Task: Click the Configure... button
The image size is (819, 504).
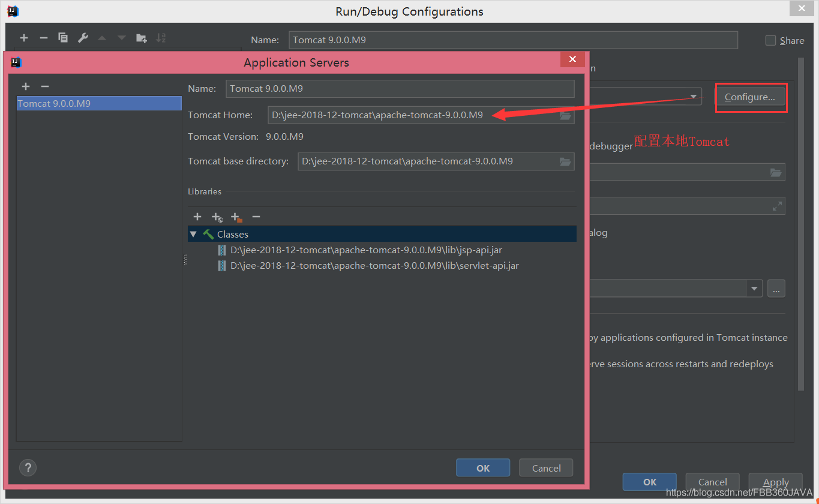Action: pyautogui.click(x=750, y=97)
